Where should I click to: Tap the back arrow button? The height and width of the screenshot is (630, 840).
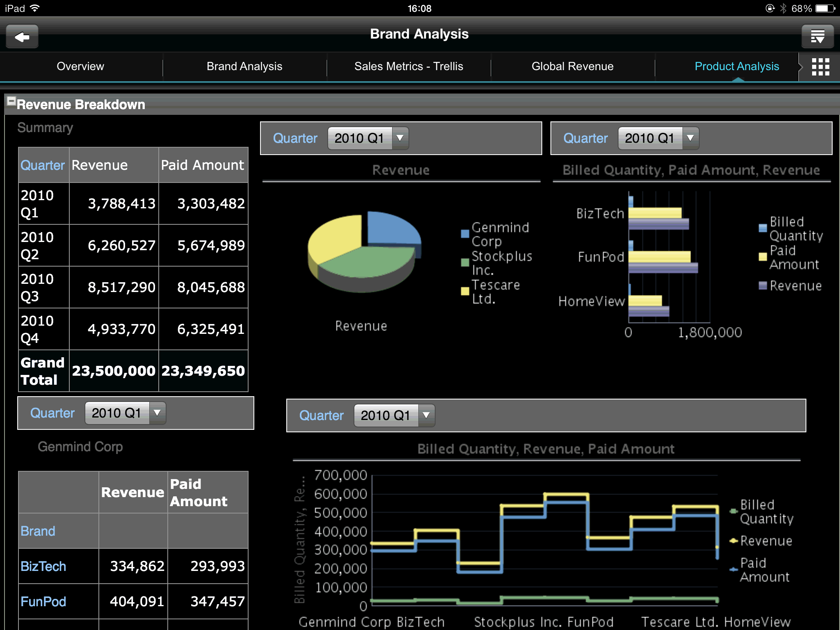22,37
